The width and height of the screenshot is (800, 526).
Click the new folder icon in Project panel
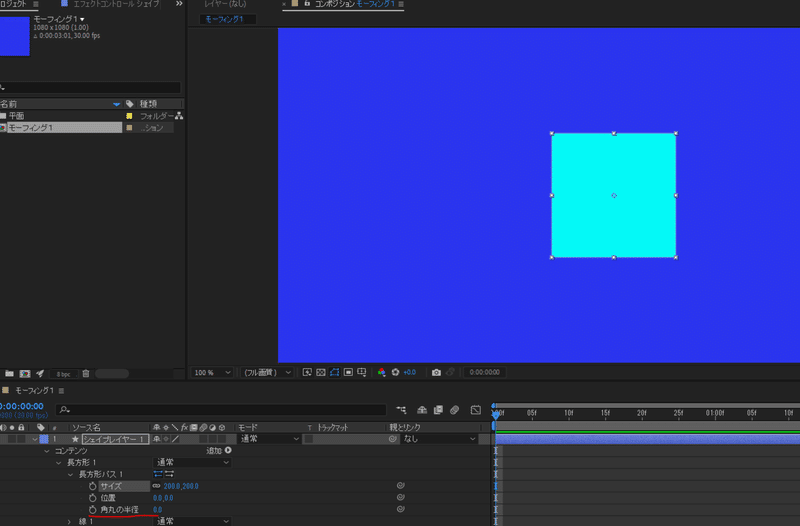click(9, 373)
